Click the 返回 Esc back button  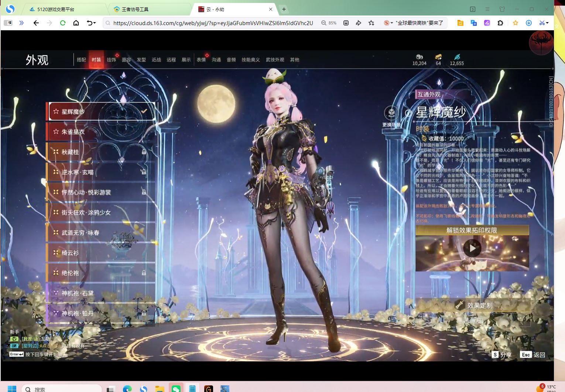point(533,355)
